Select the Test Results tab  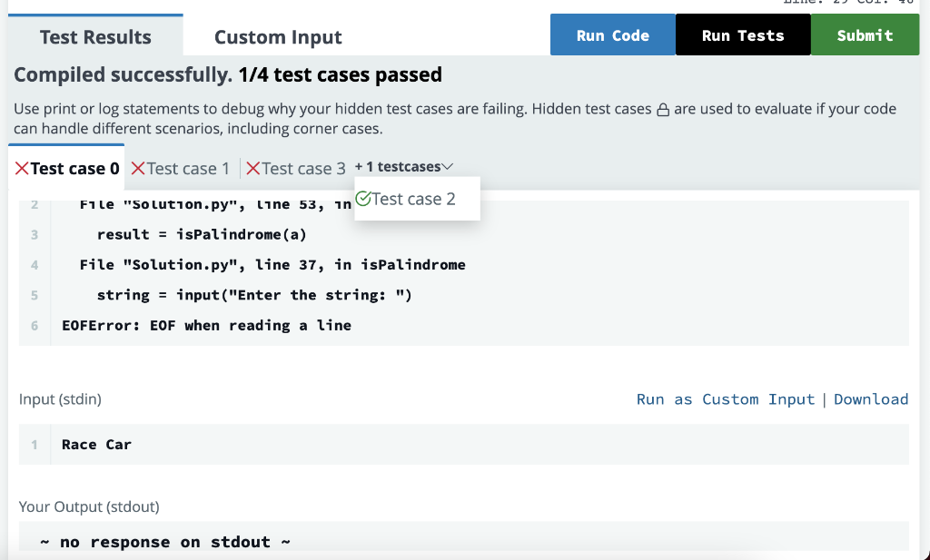click(x=95, y=37)
